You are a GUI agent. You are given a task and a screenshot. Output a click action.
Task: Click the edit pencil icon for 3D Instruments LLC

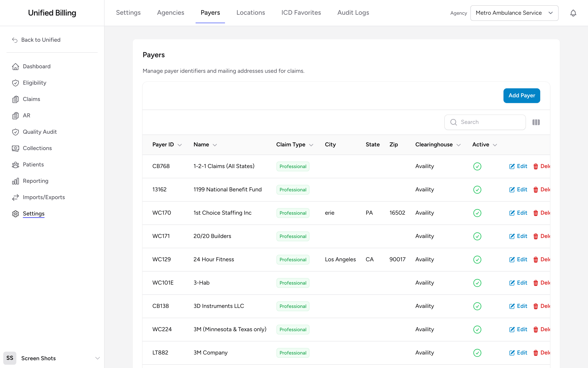click(512, 306)
